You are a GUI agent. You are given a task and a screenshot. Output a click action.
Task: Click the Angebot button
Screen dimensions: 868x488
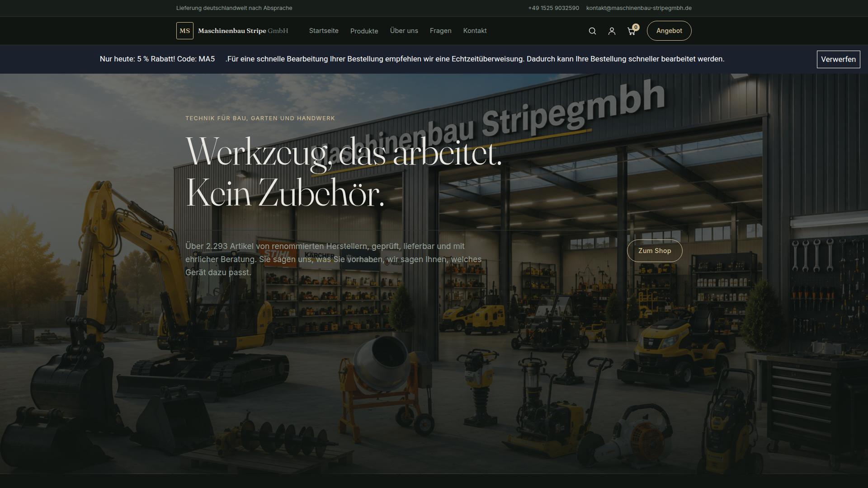pos(669,31)
